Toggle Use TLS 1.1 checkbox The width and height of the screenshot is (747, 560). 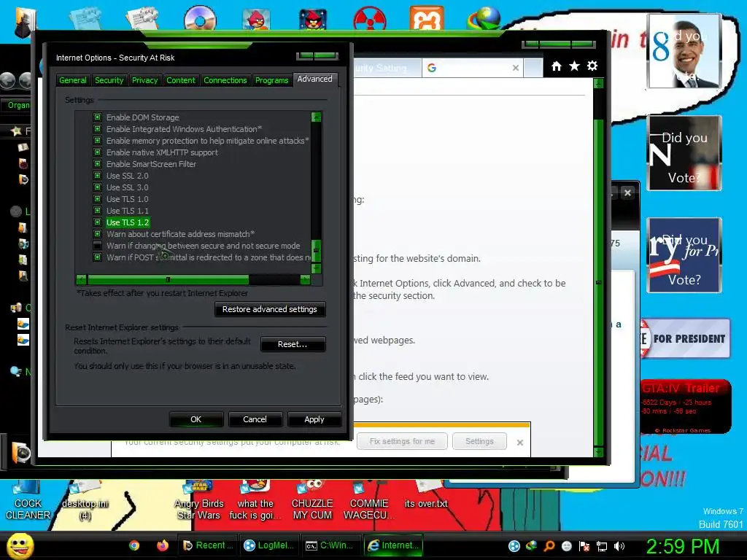tap(97, 211)
